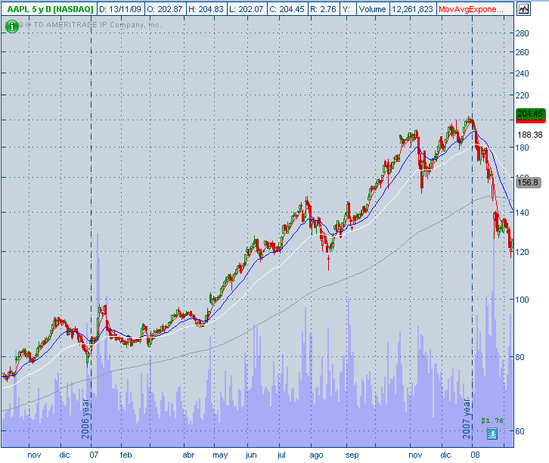
Task: Click the 240 price axis label
Action: coord(522,74)
